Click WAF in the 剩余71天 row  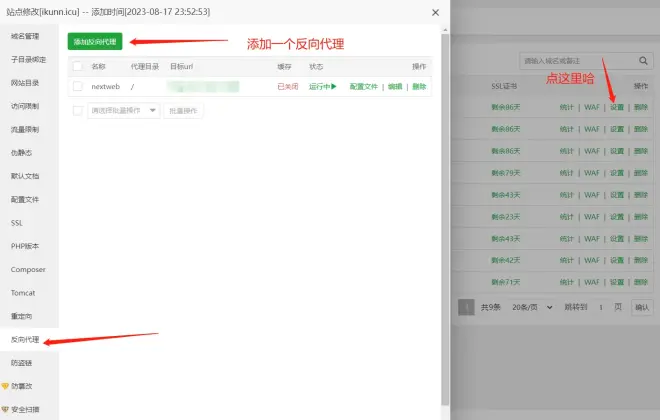pos(592,282)
